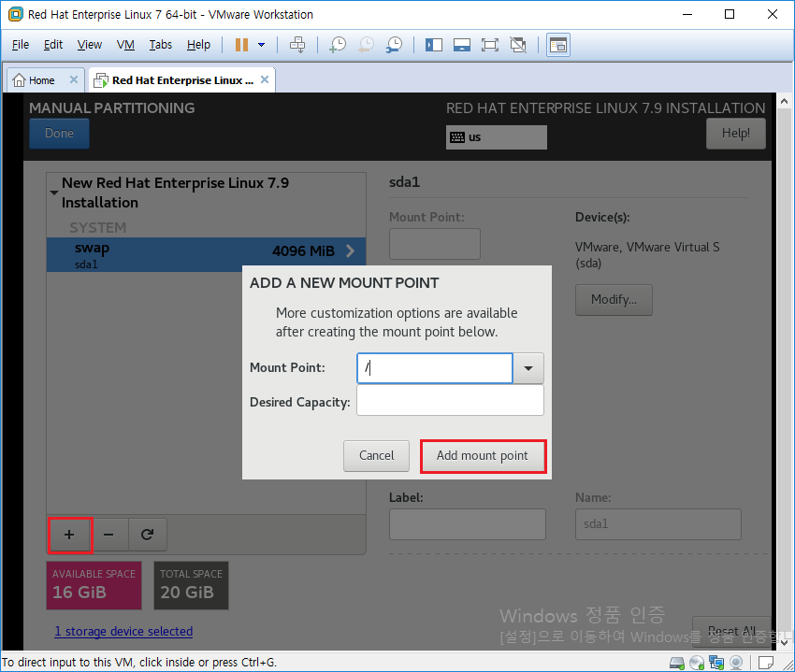The width and height of the screenshot is (795, 672).
Task: Click the SYSTEM section label
Action: click(98, 228)
